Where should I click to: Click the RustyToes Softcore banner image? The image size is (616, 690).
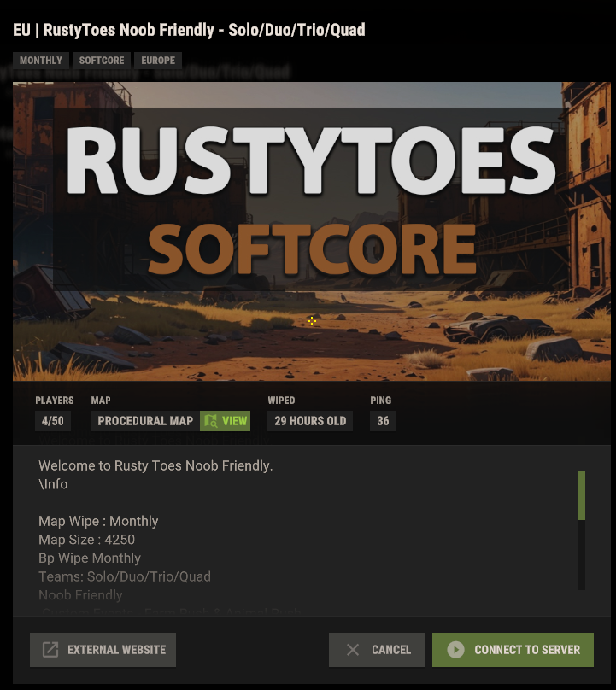click(x=311, y=231)
